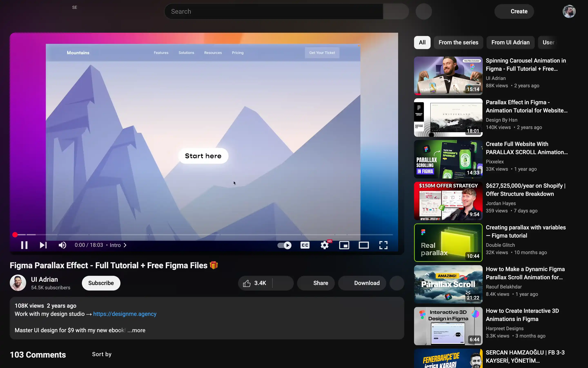Open the Harpreet Designs channel name
Screen dimensions: 588x368
point(504,329)
